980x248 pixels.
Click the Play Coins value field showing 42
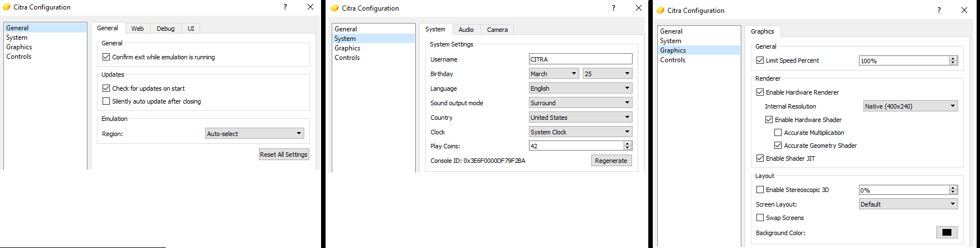[x=577, y=146]
